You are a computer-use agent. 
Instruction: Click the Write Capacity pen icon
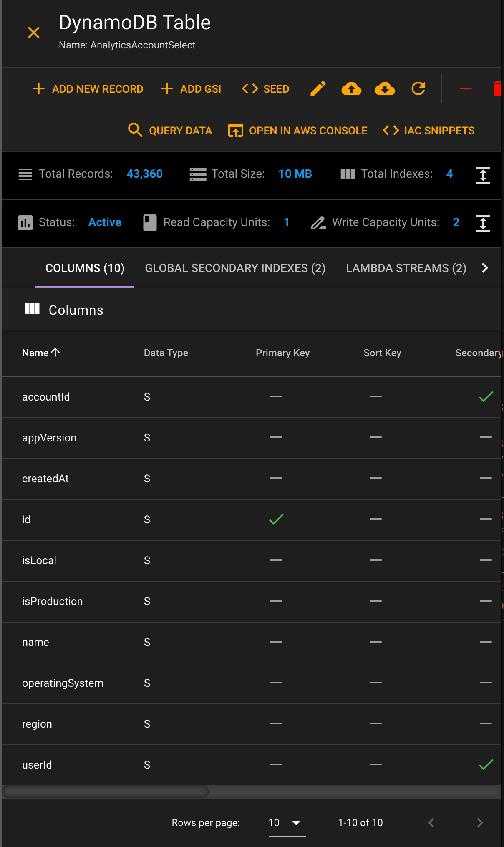pos(318,223)
